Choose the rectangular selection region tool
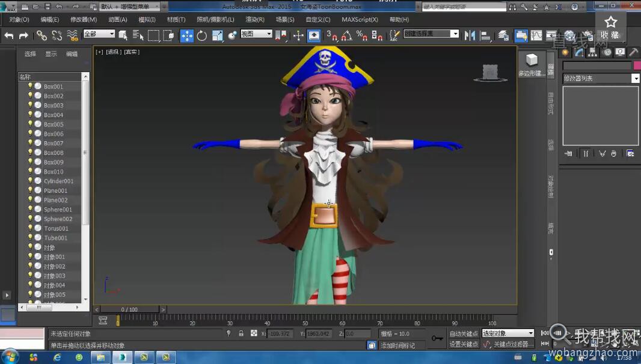 coord(153,35)
